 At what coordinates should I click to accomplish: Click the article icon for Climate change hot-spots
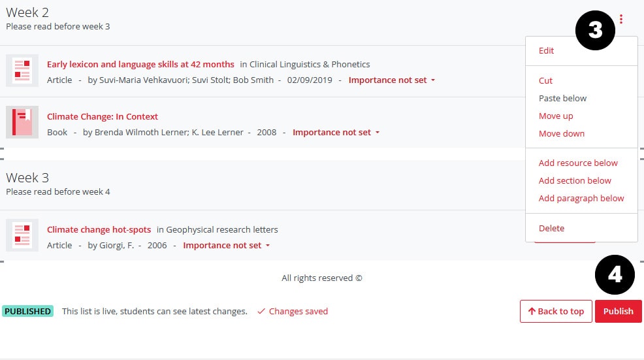click(x=22, y=235)
